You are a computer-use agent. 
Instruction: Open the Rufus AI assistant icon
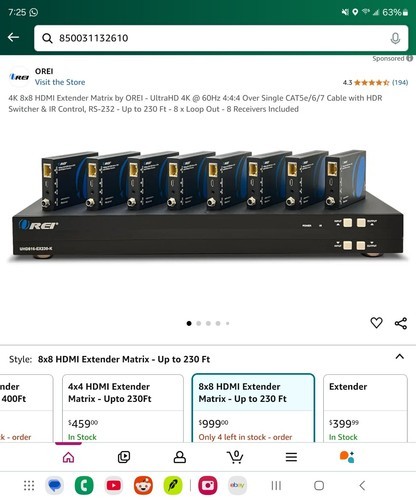tap(347, 457)
